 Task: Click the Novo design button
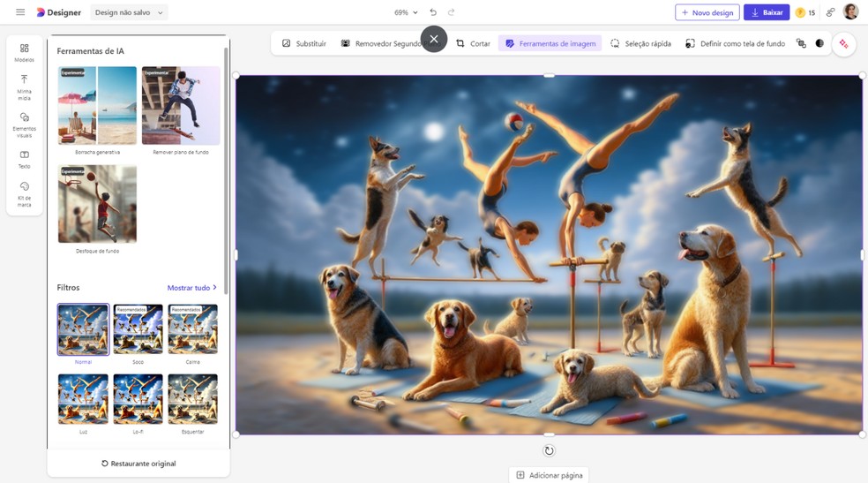click(x=707, y=12)
